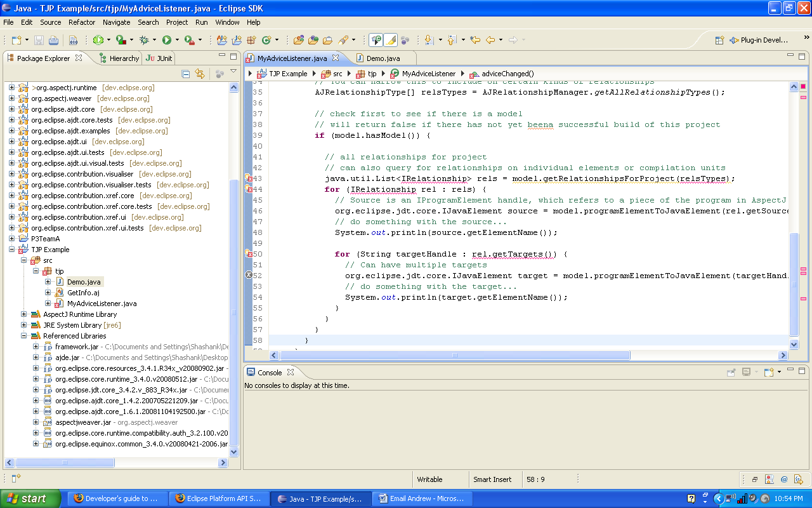
Task: Open the Open Console dropdown arrow
Action: coord(778,373)
